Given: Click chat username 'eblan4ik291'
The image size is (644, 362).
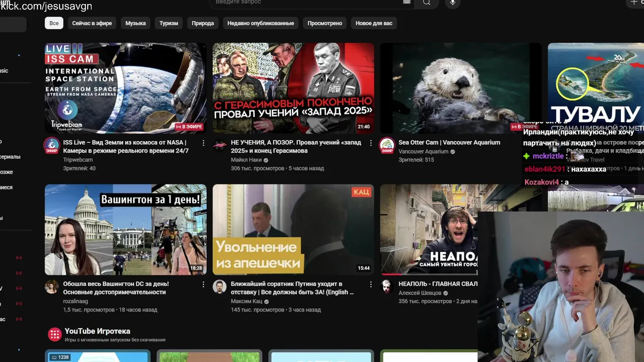Looking at the screenshot, I should 545,169.
